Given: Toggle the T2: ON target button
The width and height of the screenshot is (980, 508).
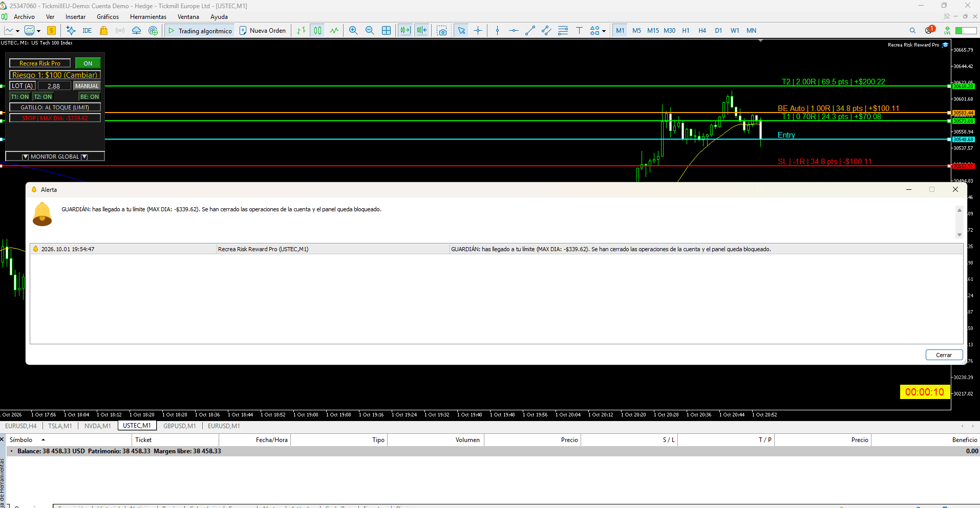Looking at the screenshot, I should pyautogui.click(x=43, y=97).
